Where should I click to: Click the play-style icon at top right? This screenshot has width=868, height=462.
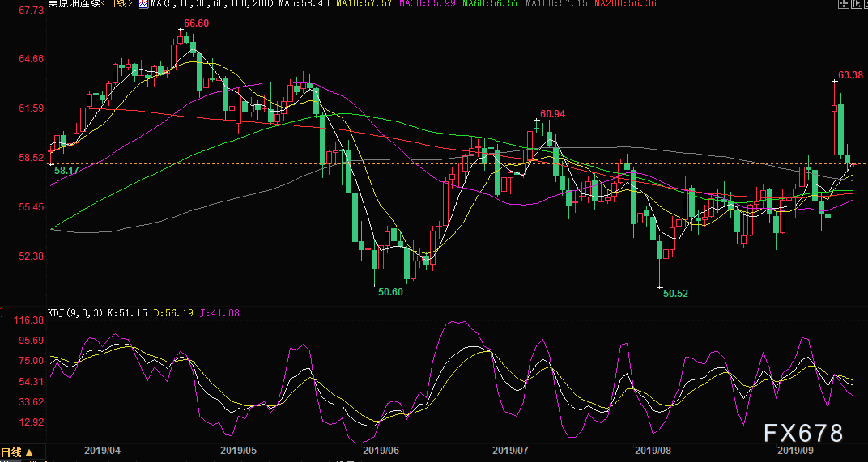[x=854, y=4]
